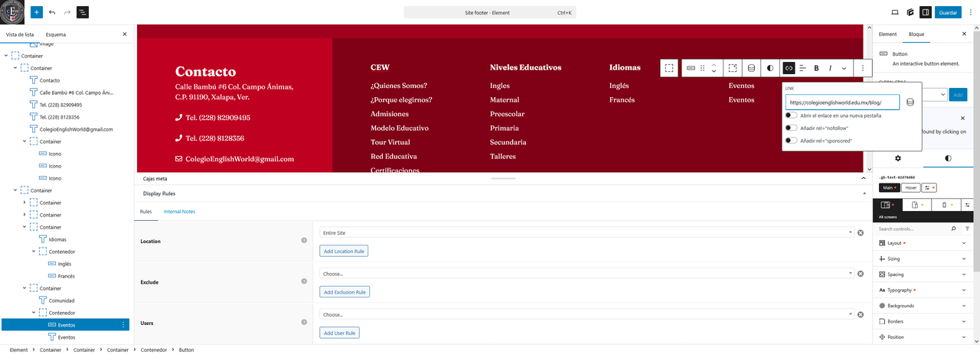This screenshot has width=980, height=354.
Task: Open styles contrast icon in toolbar
Action: 770,68
